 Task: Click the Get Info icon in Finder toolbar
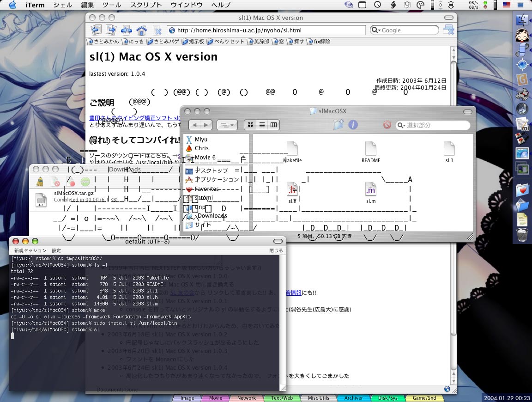353,125
